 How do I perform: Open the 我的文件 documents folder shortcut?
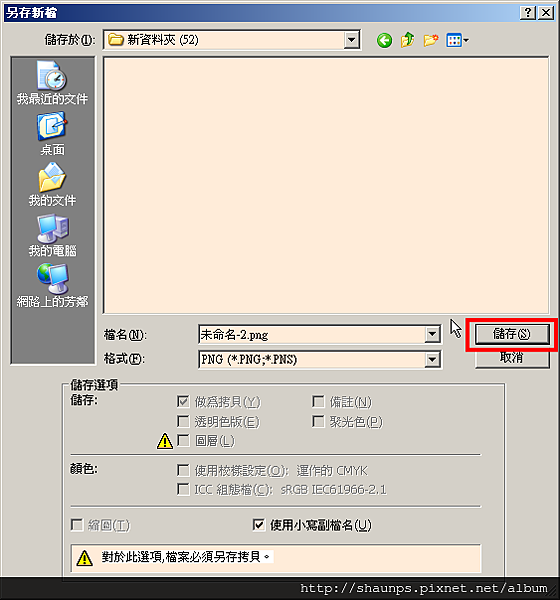pos(52,184)
